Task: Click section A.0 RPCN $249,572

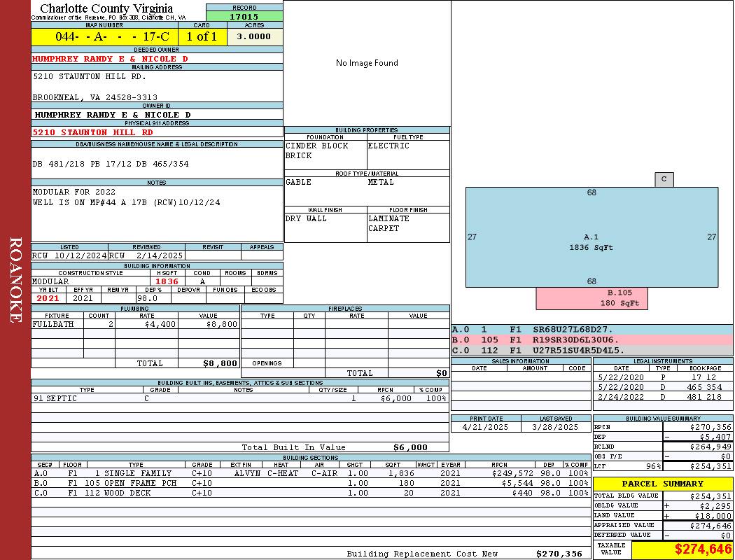Action: (512, 473)
